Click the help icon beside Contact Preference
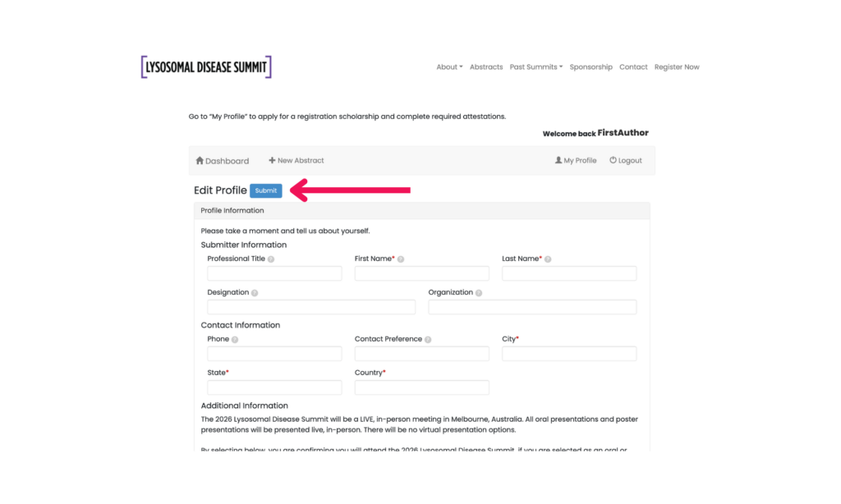The width and height of the screenshot is (841, 504). pos(428,340)
